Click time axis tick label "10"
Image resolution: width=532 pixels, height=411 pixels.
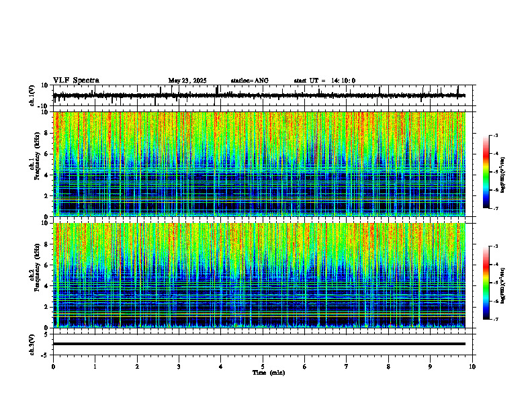click(472, 367)
